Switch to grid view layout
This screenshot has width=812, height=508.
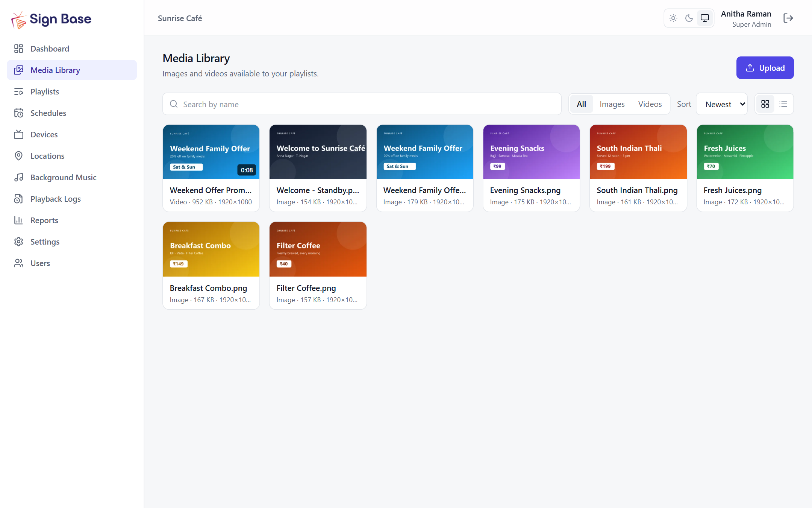coord(765,104)
